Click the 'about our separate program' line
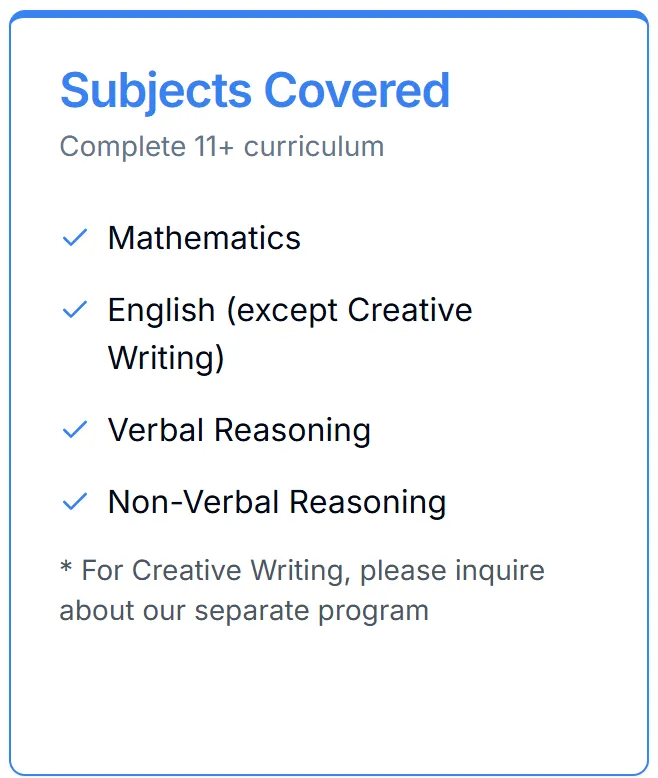 coord(244,611)
